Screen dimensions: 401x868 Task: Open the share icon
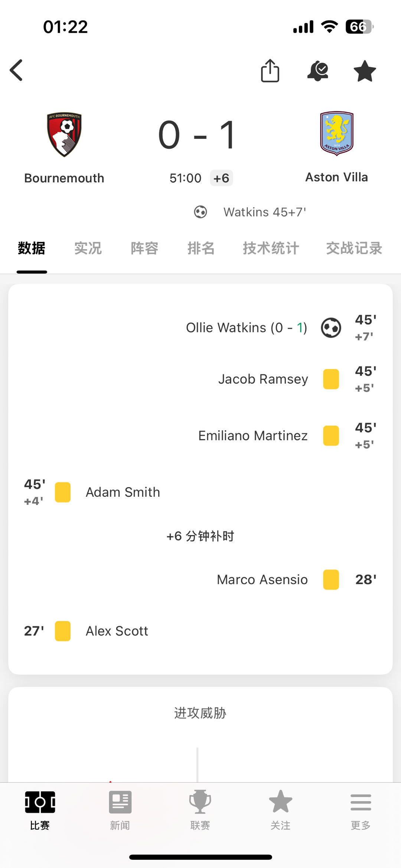tap(270, 71)
